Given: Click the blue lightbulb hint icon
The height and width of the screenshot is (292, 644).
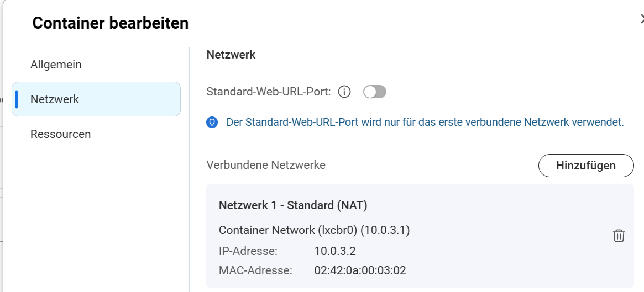Looking at the screenshot, I should tap(212, 123).
